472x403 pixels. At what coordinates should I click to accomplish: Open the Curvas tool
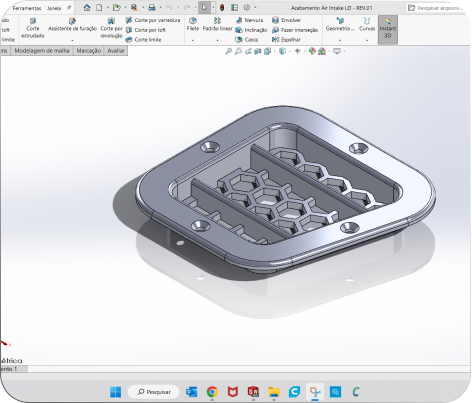(367, 25)
